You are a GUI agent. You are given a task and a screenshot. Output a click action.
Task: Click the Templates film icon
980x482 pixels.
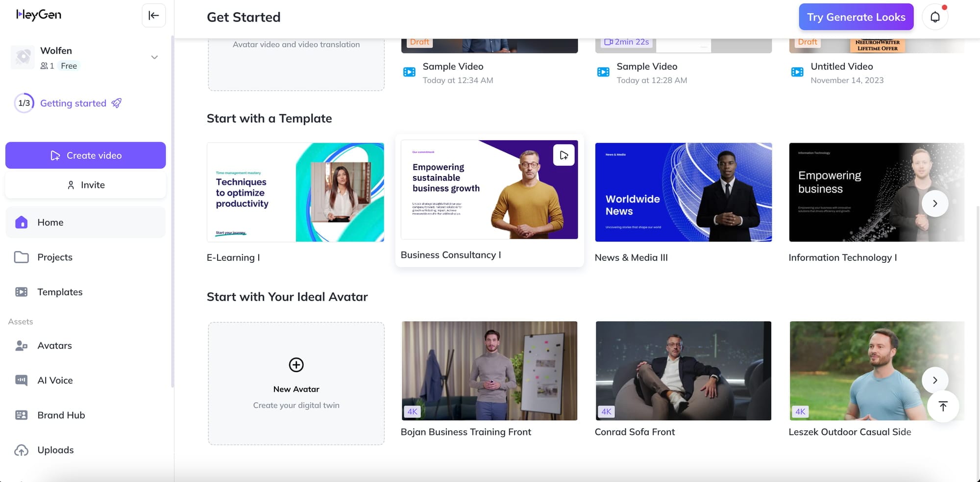[x=21, y=292]
